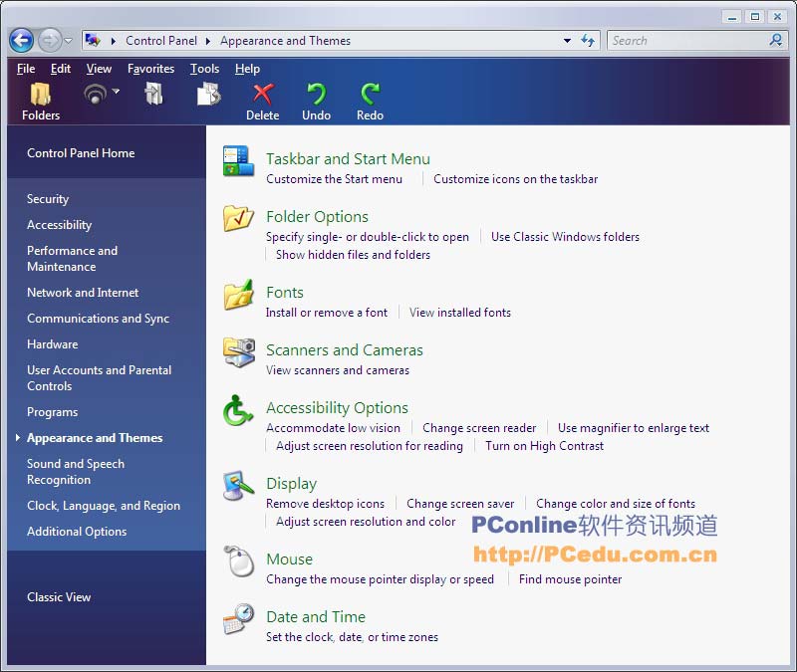Click Use Classic Windows folders link

565,237
